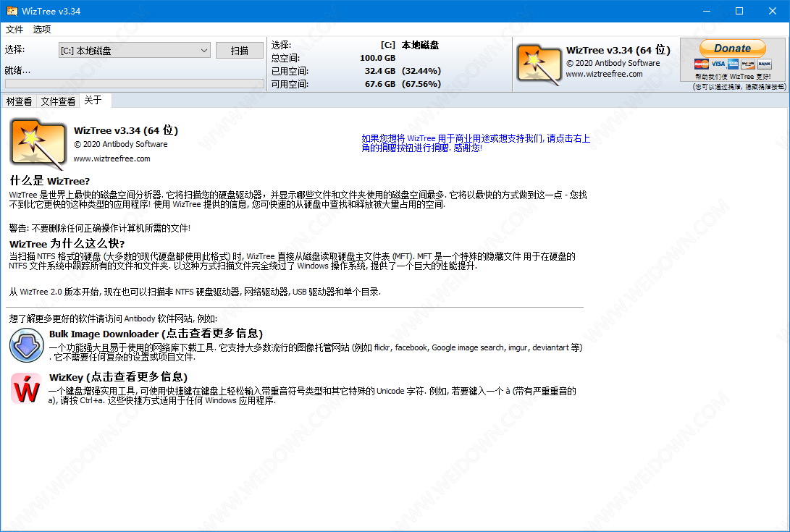Image resolution: width=790 pixels, height=532 pixels.
Task: Click the 已用空间 value 32.4 GB
Action: coord(380,71)
